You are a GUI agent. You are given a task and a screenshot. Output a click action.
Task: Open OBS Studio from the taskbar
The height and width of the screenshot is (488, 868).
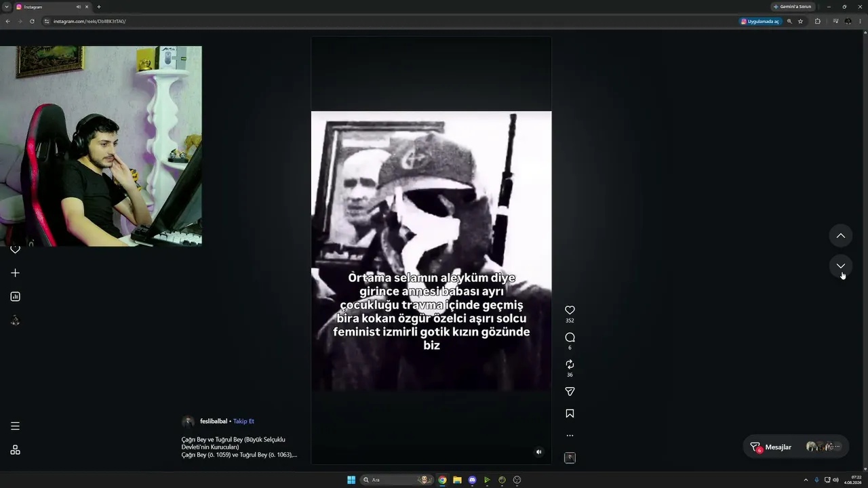[x=517, y=480]
